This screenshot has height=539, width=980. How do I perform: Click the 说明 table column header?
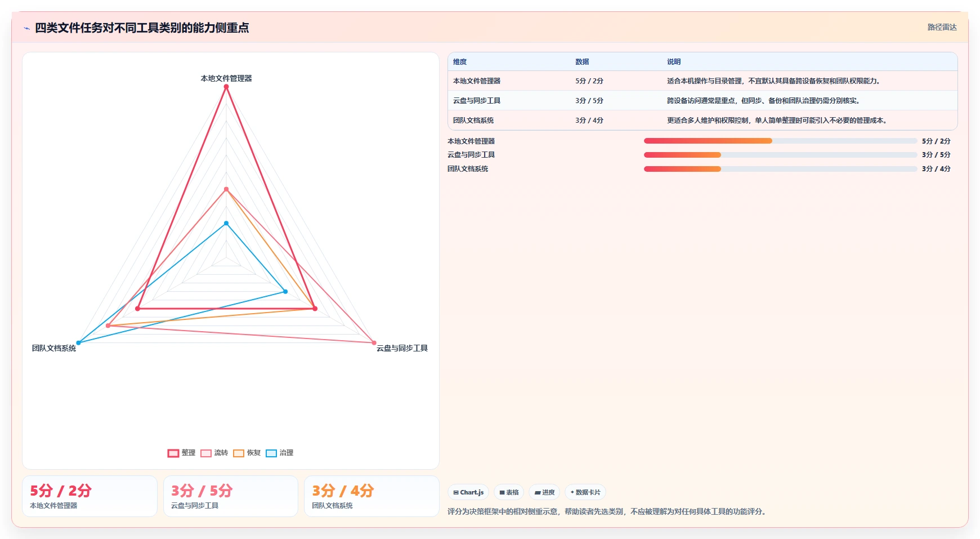674,62
